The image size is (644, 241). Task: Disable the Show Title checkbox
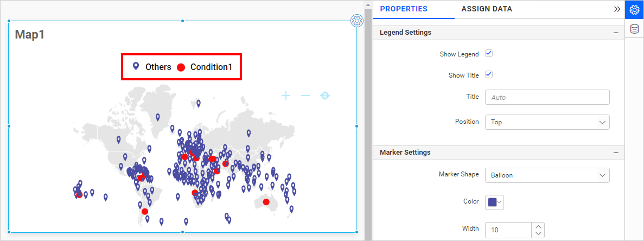point(488,74)
